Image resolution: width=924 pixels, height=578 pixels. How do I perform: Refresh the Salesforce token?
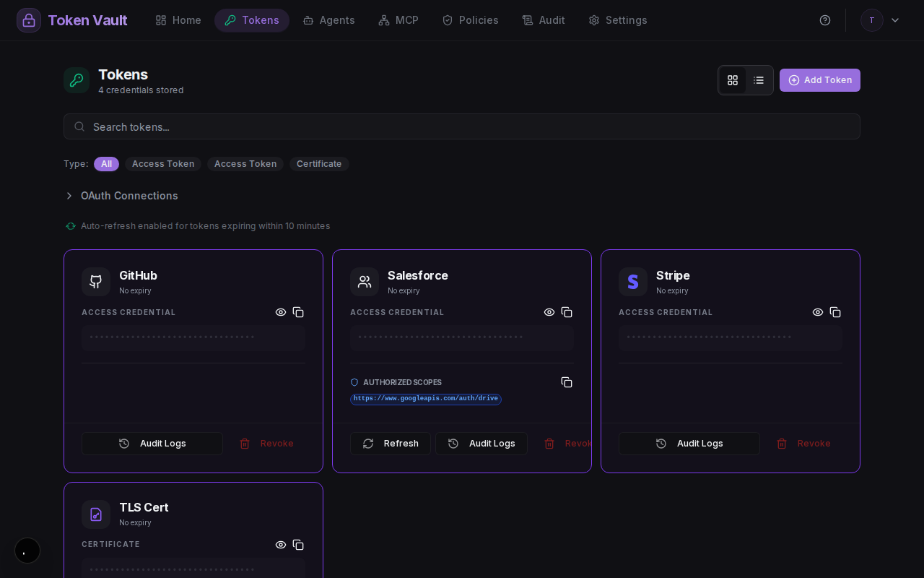391,444
